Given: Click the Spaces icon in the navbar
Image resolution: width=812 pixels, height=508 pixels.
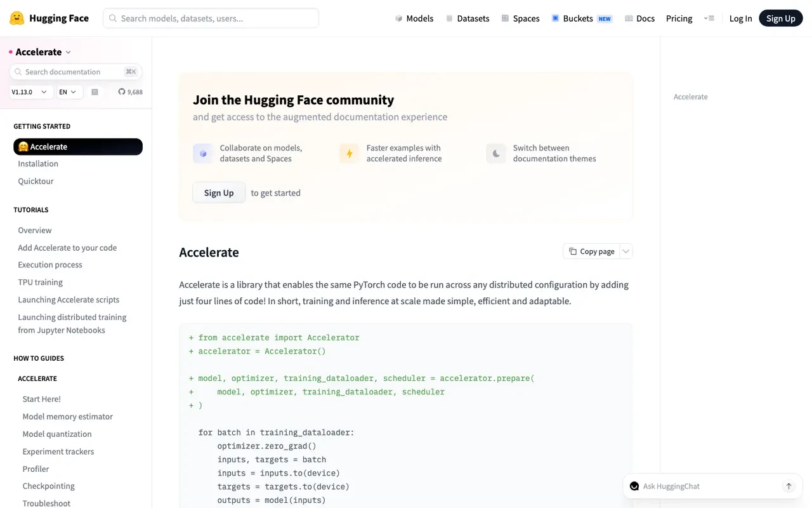Looking at the screenshot, I should tap(505, 18).
